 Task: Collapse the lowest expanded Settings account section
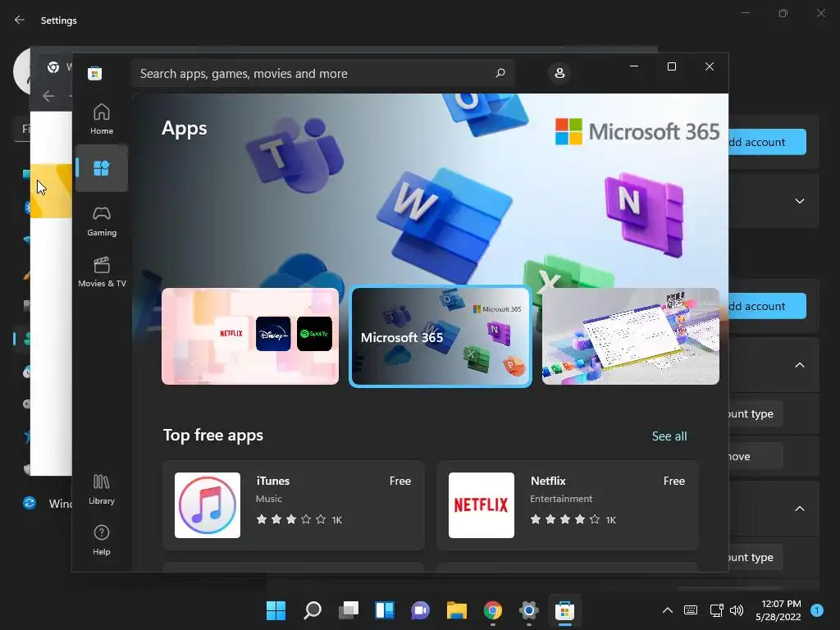[x=799, y=509]
